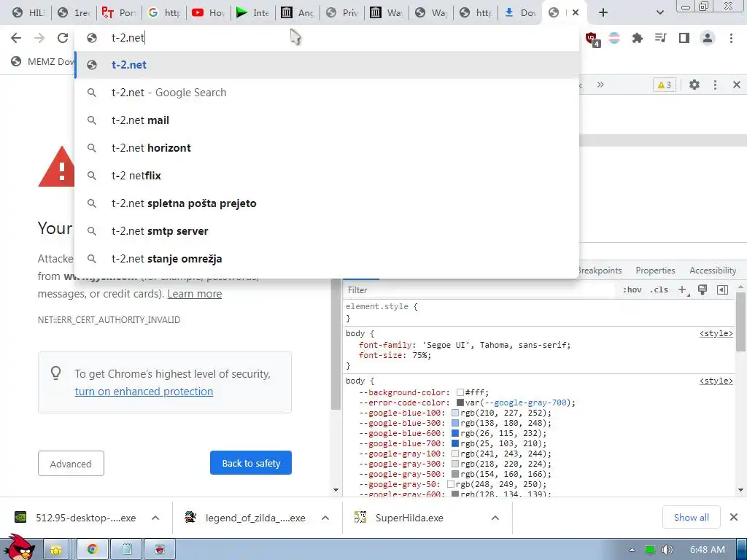Open the volume speaker tray icon

click(667, 550)
